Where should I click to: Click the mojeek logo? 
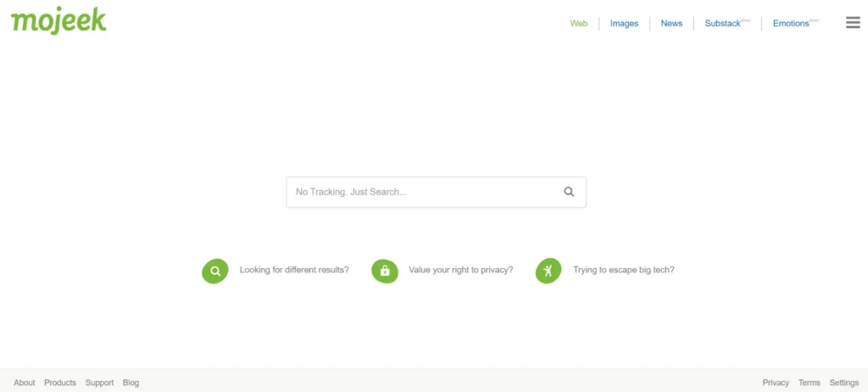(58, 20)
